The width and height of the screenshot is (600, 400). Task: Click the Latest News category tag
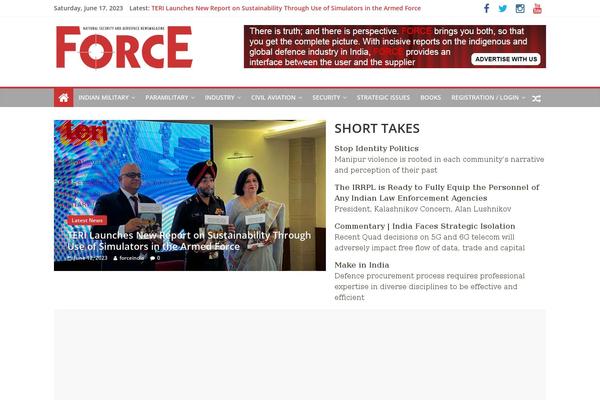(x=87, y=220)
